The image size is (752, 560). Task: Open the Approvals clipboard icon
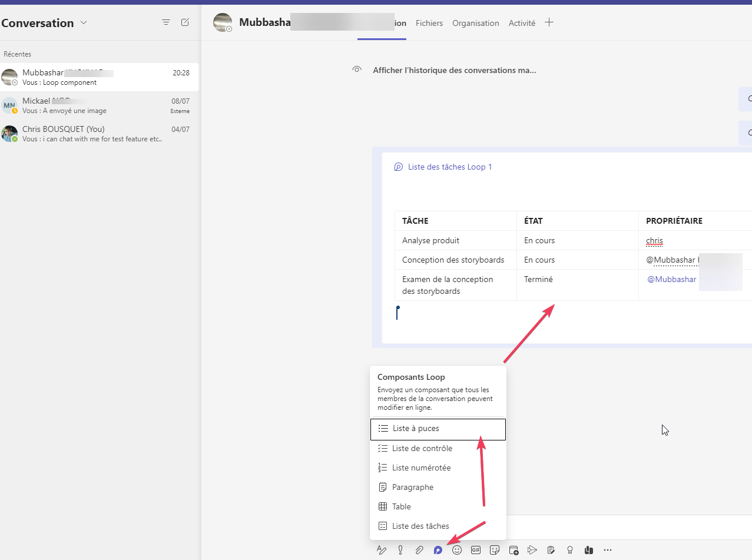(x=551, y=550)
